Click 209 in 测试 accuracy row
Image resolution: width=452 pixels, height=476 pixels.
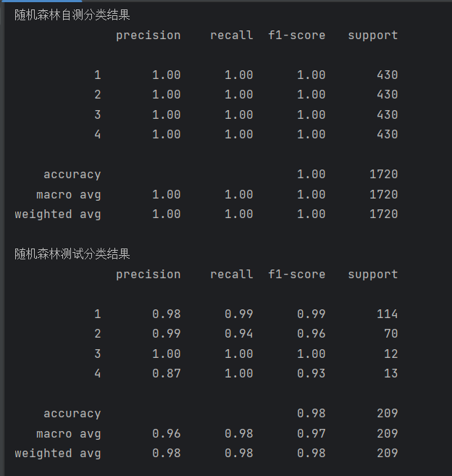[x=387, y=414]
